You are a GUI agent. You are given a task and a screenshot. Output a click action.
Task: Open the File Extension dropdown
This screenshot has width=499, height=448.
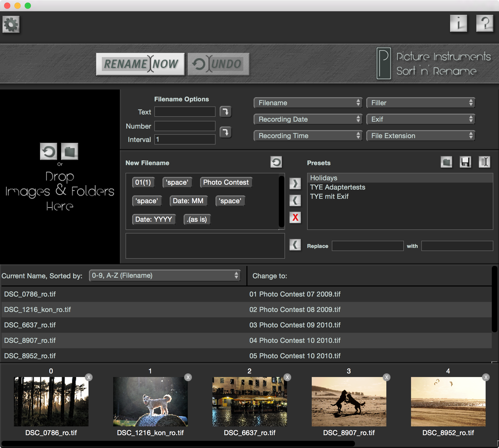click(x=421, y=136)
